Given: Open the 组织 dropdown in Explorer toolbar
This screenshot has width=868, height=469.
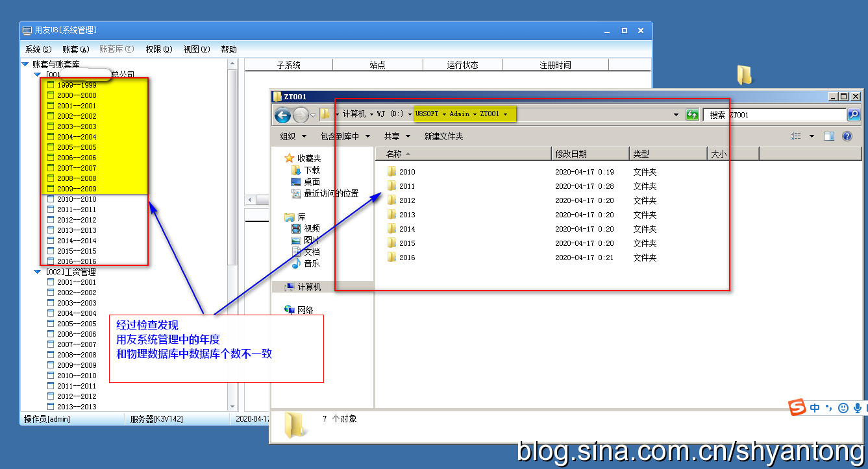Looking at the screenshot, I should tap(292, 136).
